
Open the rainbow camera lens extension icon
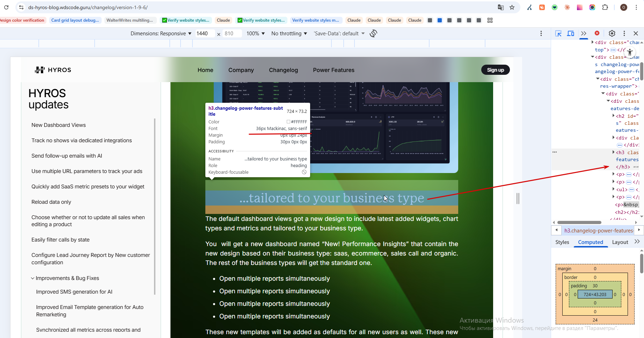[x=592, y=7]
